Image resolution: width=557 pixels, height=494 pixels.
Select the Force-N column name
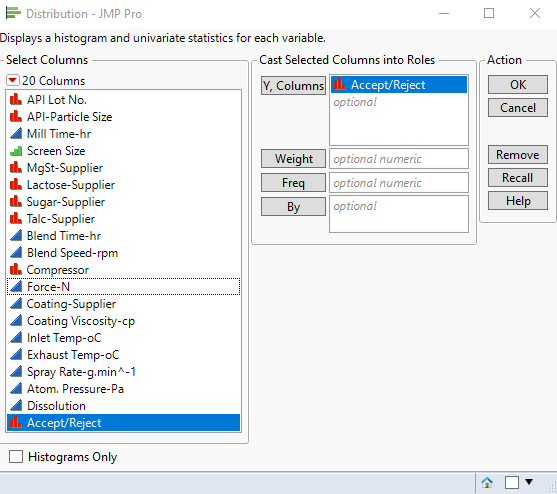[48, 287]
